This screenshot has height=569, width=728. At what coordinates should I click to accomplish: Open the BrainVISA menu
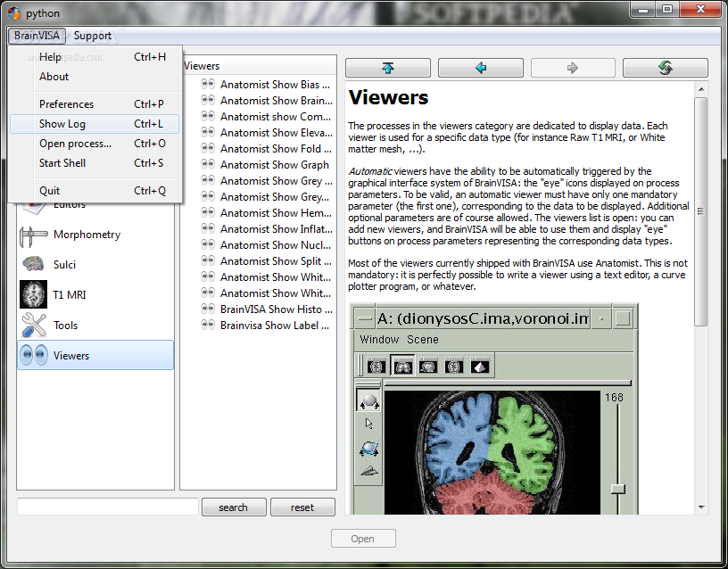coord(37,36)
